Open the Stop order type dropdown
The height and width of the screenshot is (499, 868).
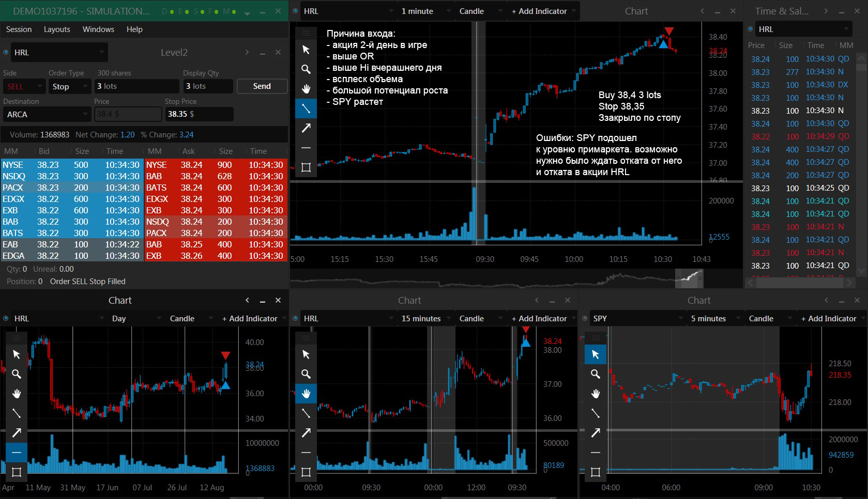pos(70,86)
